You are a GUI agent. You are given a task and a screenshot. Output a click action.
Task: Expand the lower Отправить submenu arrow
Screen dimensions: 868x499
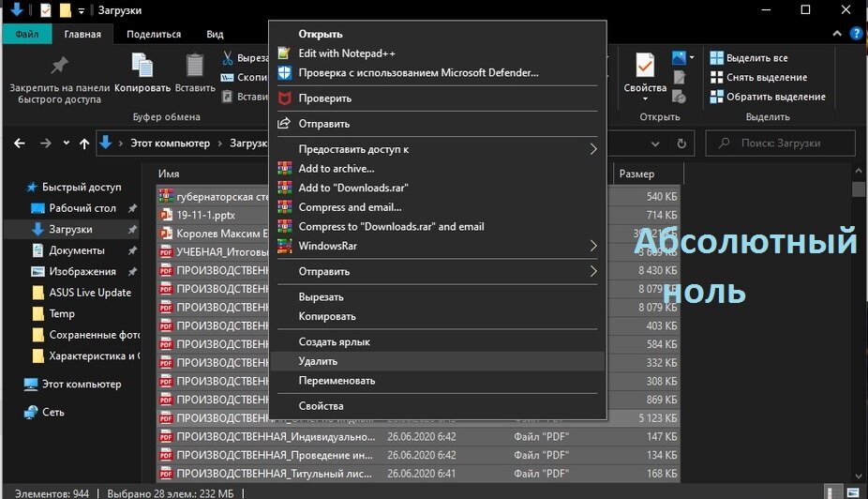(x=593, y=271)
